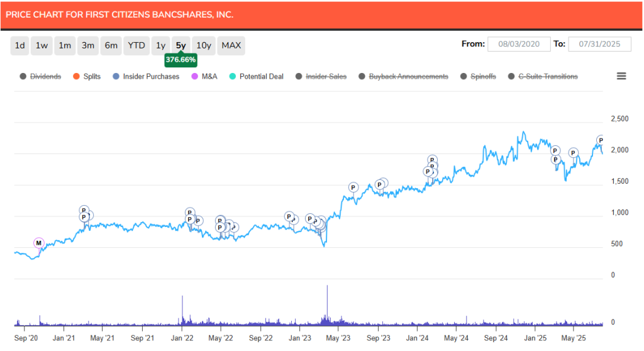Select the MAX range button

pyautogui.click(x=231, y=45)
